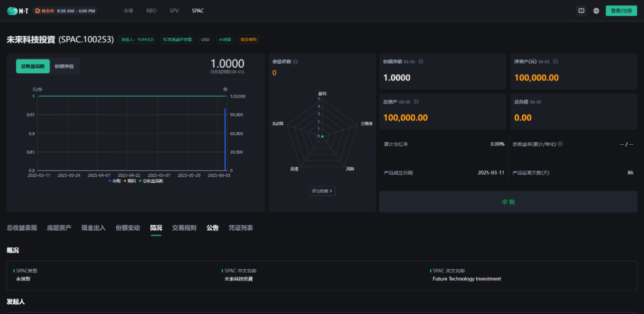The height and width of the screenshot is (314, 644).
Task: Click info icon next to 业绩总数
Action: pyautogui.click(x=296, y=61)
